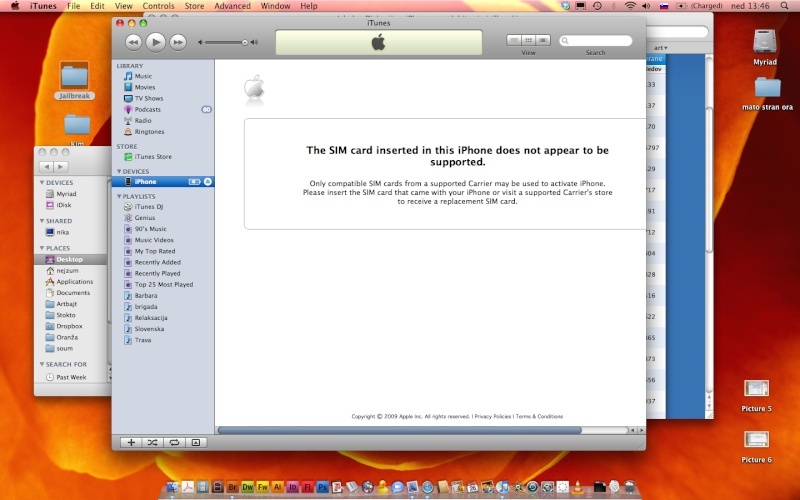Collapse Finder PLACES section
The width and height of the screenshot is (800, 500).
(42, 248)
